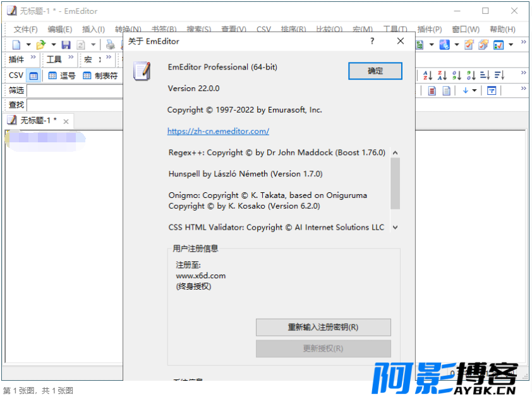This screenshot has width=532, height=401.
Task: Close the 无标题-1 document tab
Action: click(x=66, y=121)
